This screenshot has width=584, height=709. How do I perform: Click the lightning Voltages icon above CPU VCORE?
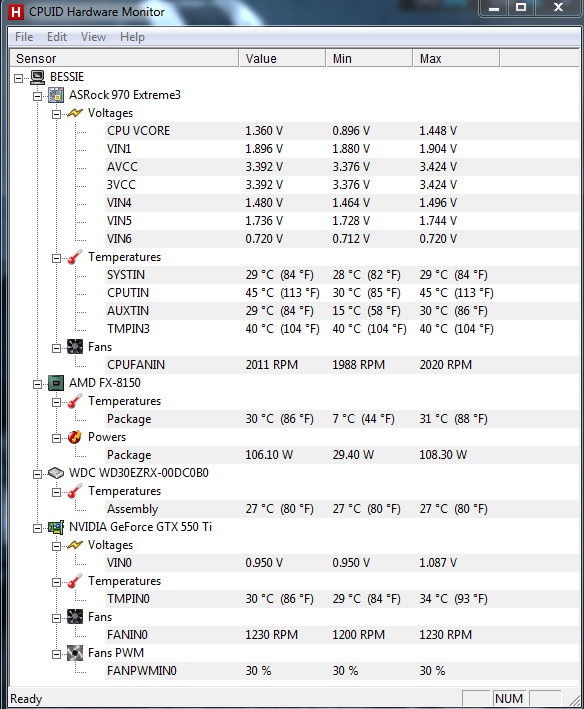(75, 113)
